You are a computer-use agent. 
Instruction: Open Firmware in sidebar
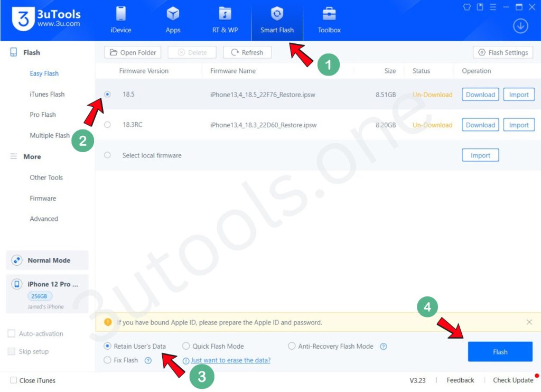click(43, 199)
